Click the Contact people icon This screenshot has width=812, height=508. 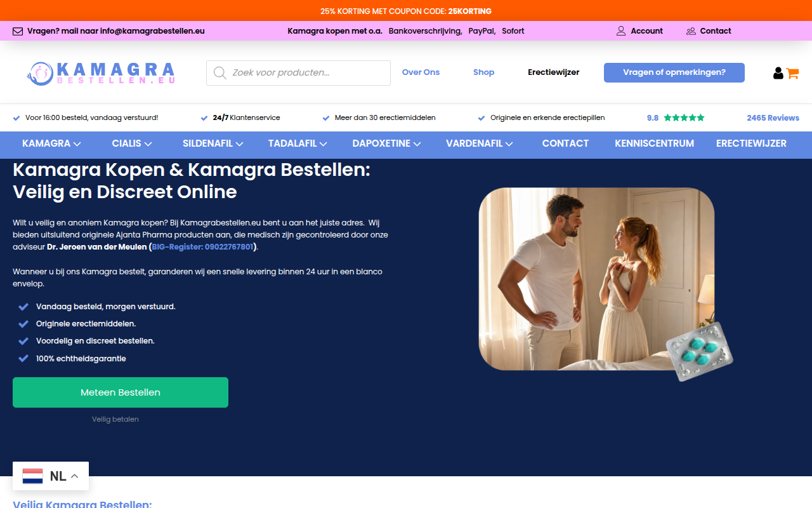tap(691, 31)
